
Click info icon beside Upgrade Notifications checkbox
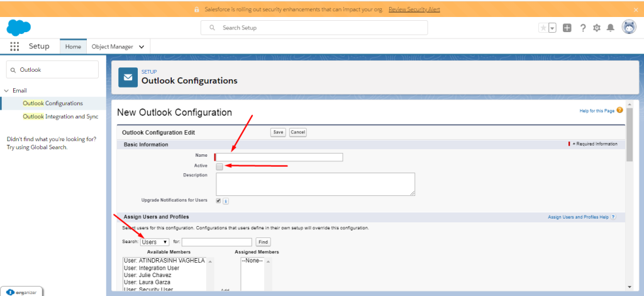pyautogui.click(x=226, y=201)
